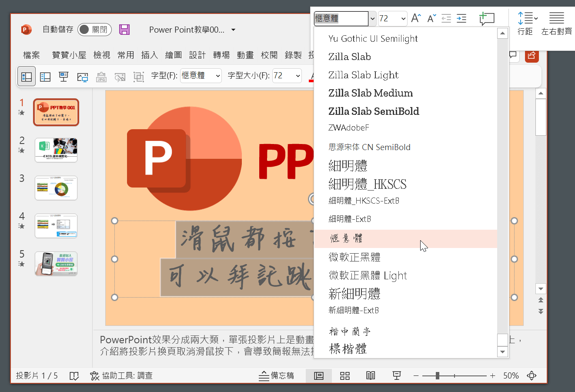This screenshot has height=392, width=575.
Task: Choose Zilla Slab font from list
Action: (x=405, y=57)
